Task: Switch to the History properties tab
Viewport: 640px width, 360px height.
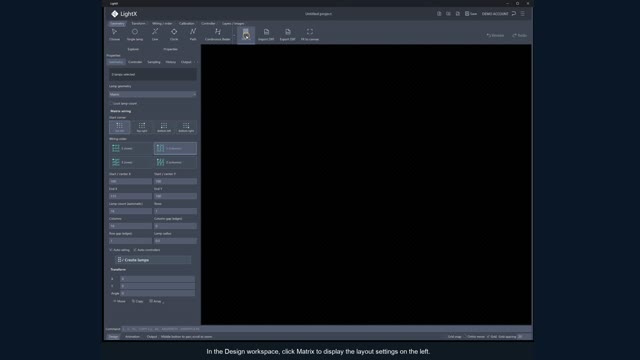Action: coord(171,62)
